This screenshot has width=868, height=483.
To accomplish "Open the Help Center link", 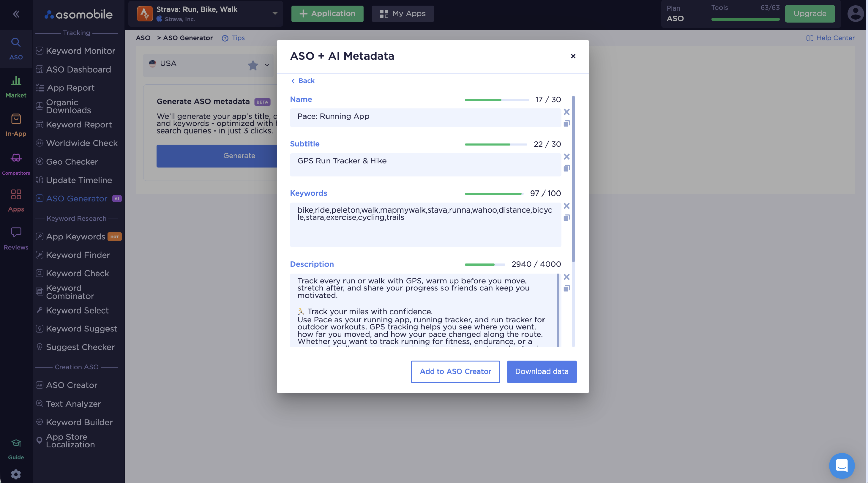I will tap(830, 38).
